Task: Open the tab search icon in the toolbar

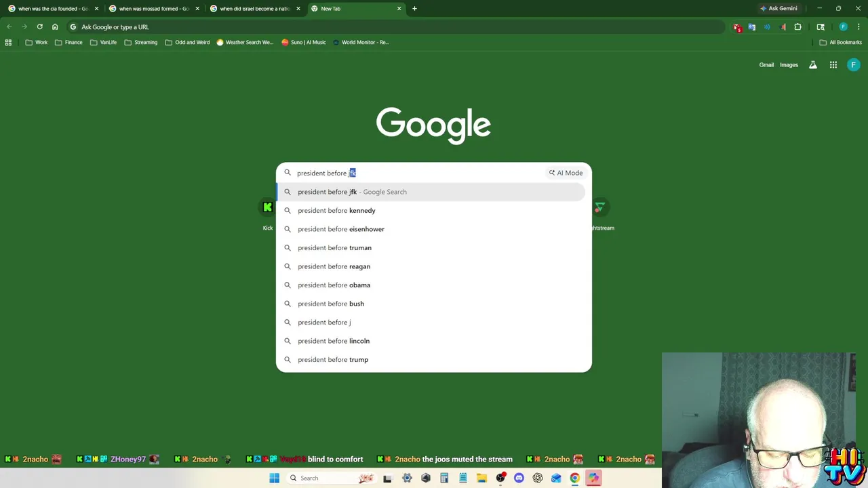Action: coord(821,27)
